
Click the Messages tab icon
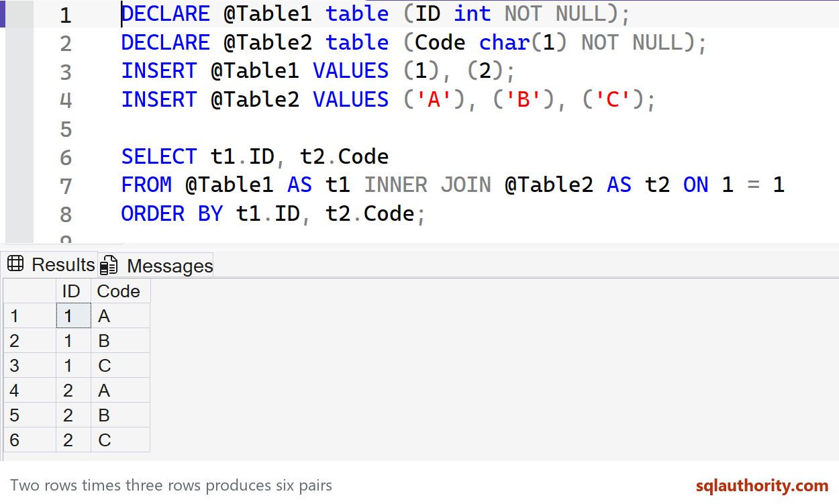click(x=109, y=266)
